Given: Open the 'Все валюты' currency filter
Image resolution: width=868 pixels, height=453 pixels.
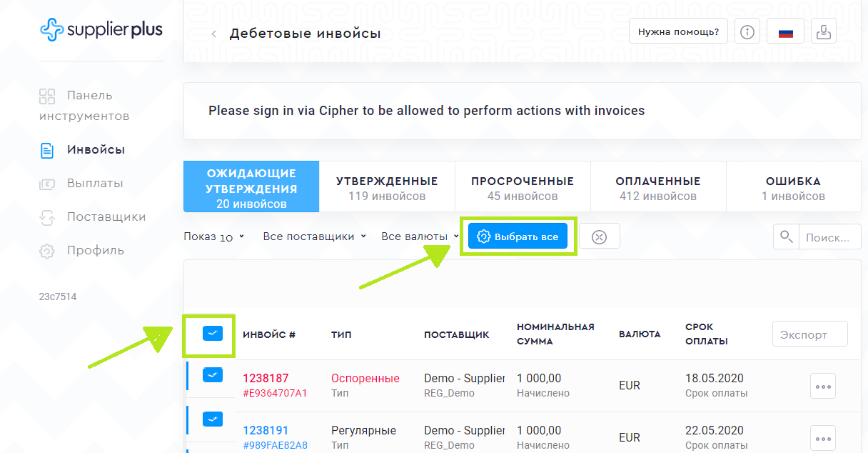Looking at the screenshot, I should [420, 237].
